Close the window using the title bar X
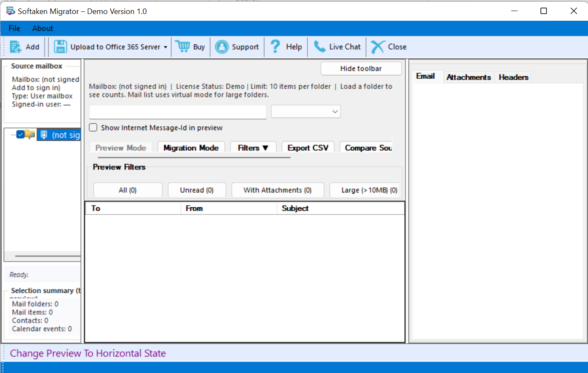This screenshot has height=373, width=588. 574,11
